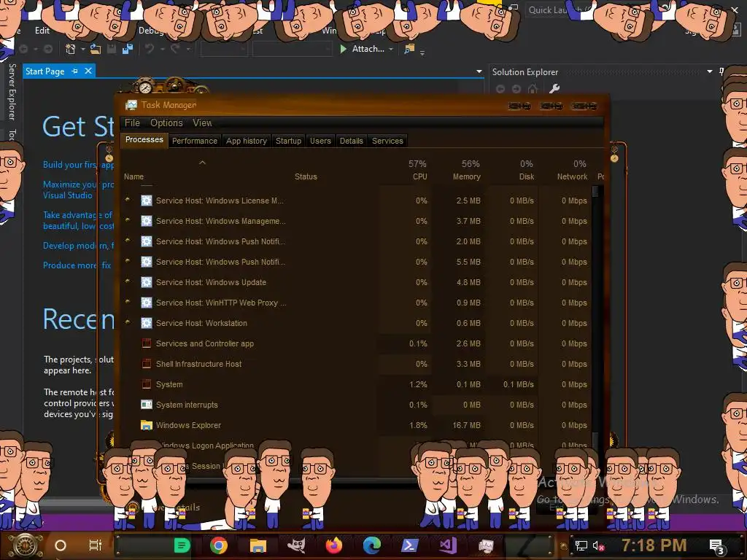Click Visual Studio Save All toolbar icon
Image resolution: width=747 pixels, height=560 pixels.
tap(127, 49)
